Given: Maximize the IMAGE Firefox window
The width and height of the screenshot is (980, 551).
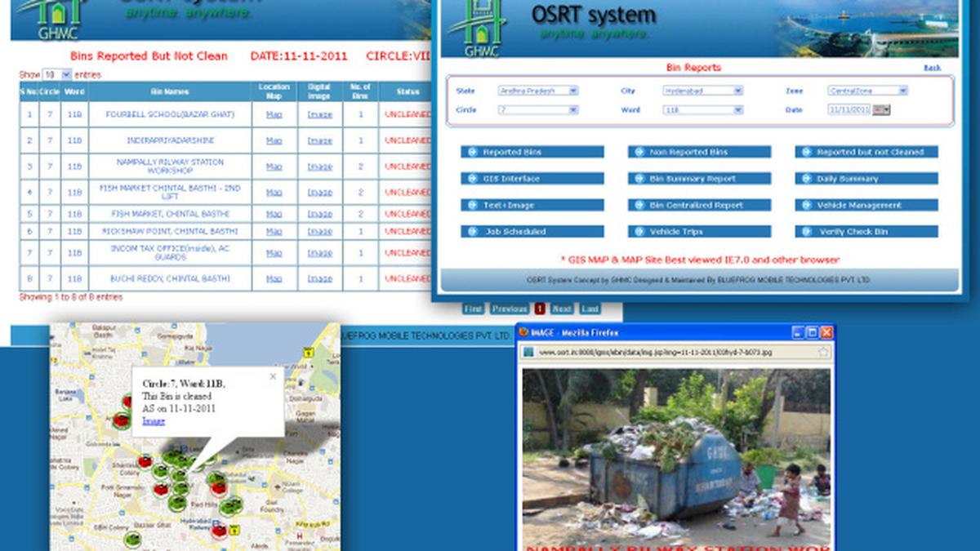Looking at the screenshot, I should coord(812,332).
